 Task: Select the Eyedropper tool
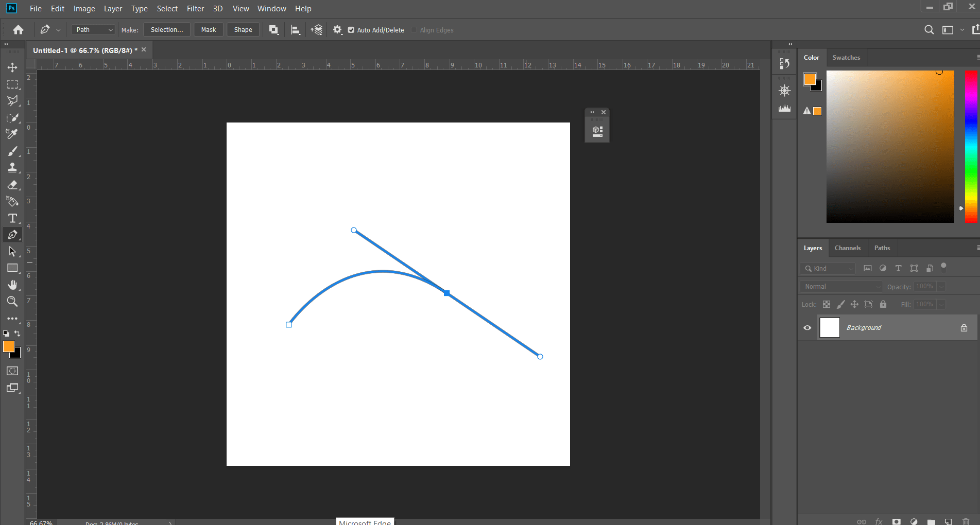pyautogui.click(x=12, y=134)
